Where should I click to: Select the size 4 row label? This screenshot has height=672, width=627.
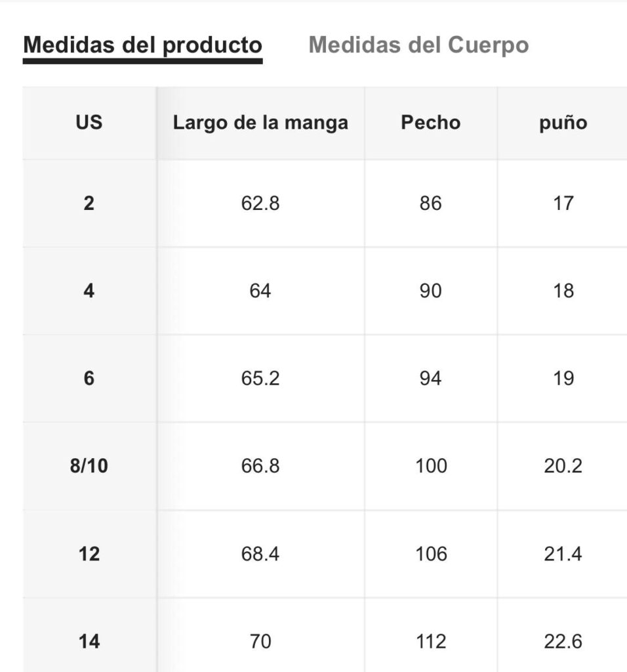tap(89, 291)
